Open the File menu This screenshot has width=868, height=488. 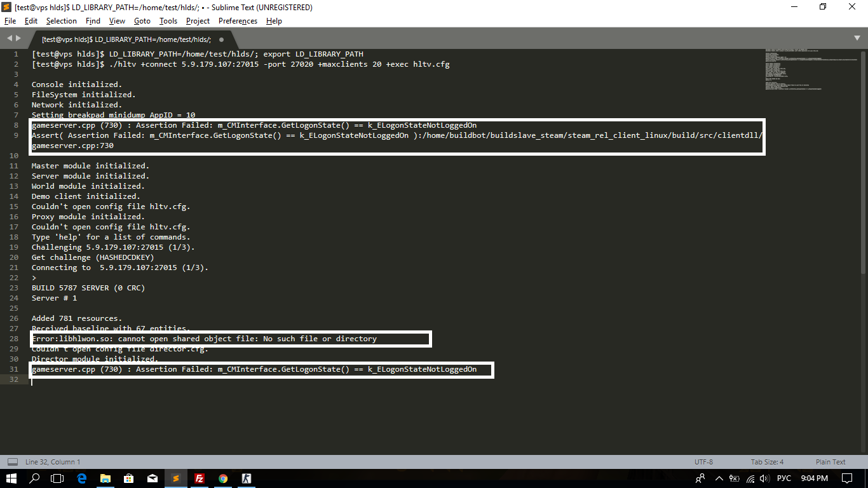pos(10,21)
